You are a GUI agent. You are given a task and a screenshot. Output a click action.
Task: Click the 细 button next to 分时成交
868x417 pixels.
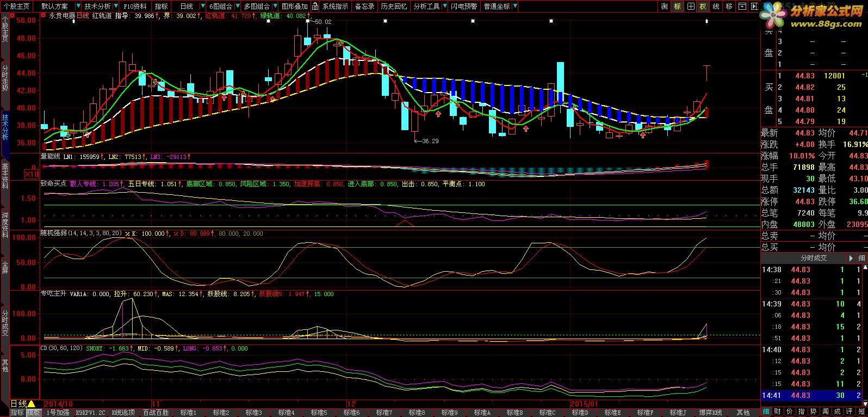coord(861,258)
